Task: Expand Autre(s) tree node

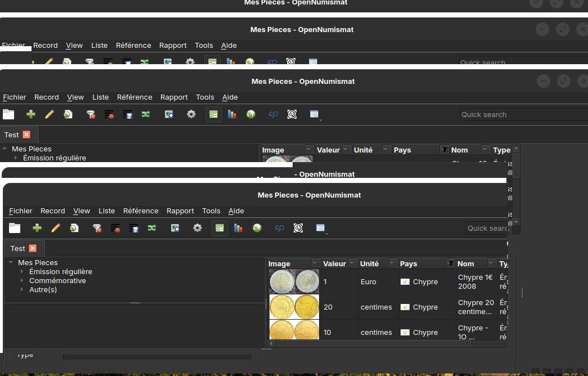Action: click(22, 290)
